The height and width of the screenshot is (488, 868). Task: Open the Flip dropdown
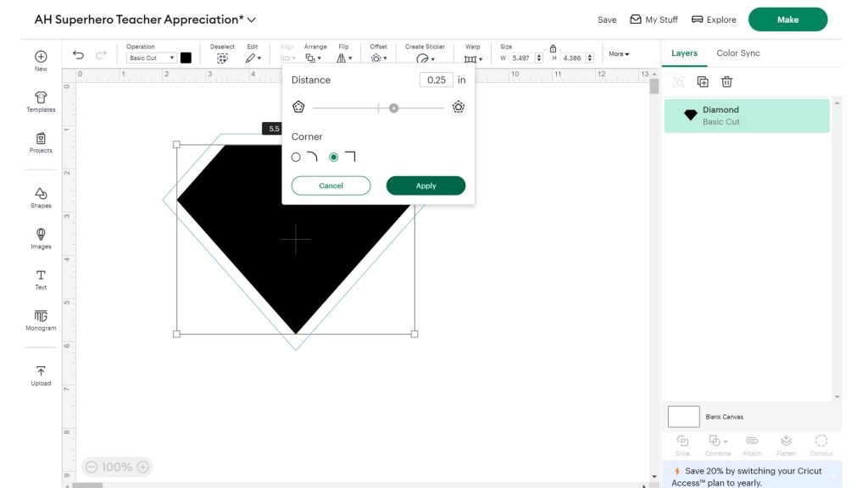click(x=344, y=58)
